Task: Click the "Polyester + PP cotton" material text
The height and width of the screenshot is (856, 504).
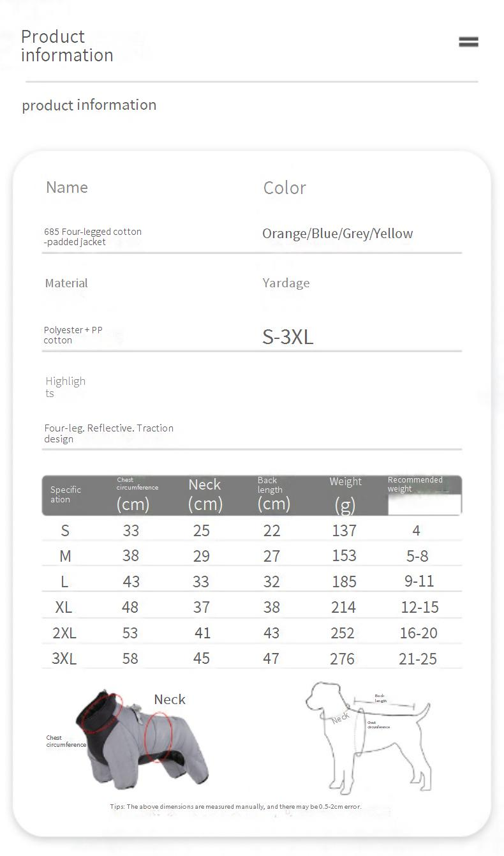Action: pyautogui.click(x=73, y=335)
